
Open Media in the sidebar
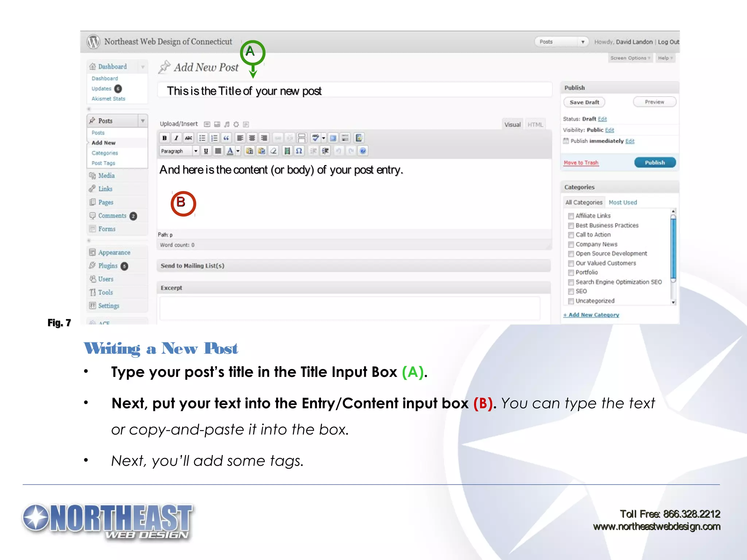coord(107,176)
